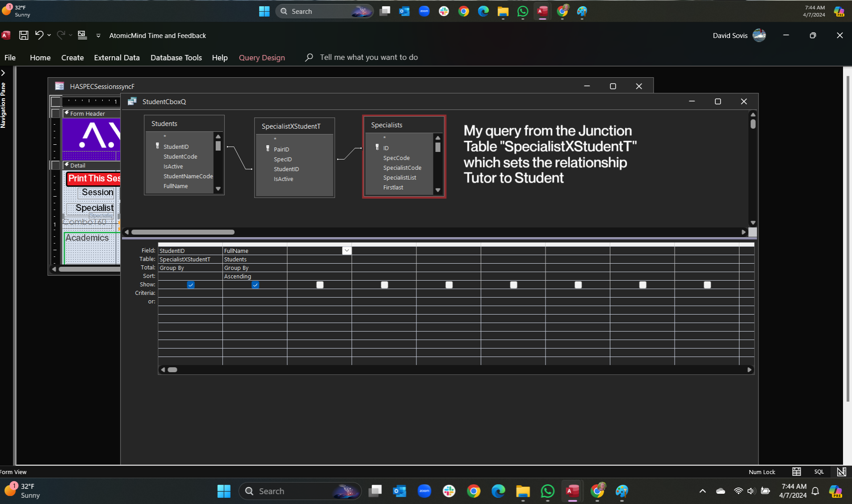This screenshot has height=504, width=852.
Task: Select the SpecialistCode field in Specialists table
Action: coord(402,168)
